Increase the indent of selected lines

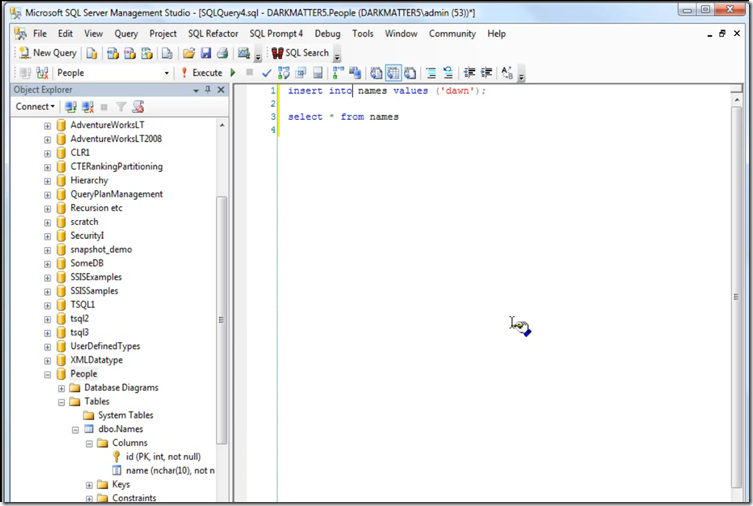(x=486, y=73)
